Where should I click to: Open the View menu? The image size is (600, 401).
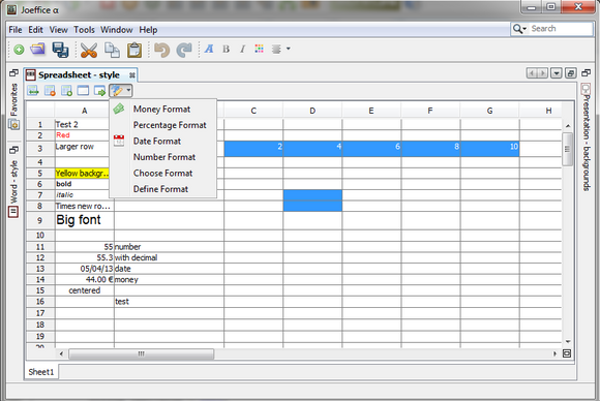click(x=59, y=30)
